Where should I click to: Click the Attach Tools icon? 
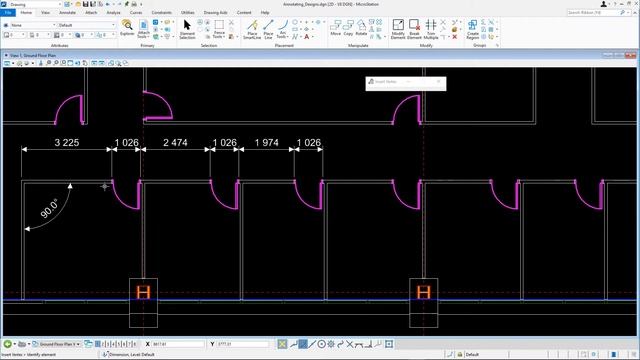pyautogui.click(x=143, y=29)
